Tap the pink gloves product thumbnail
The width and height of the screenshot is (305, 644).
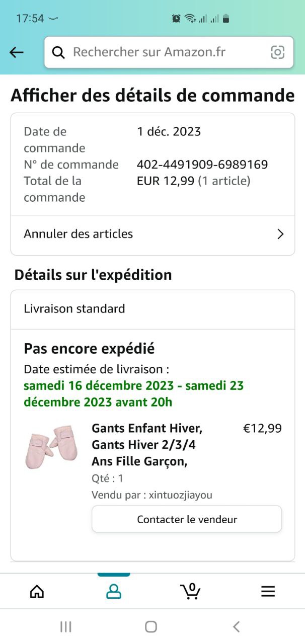click(x=51, y=446)
